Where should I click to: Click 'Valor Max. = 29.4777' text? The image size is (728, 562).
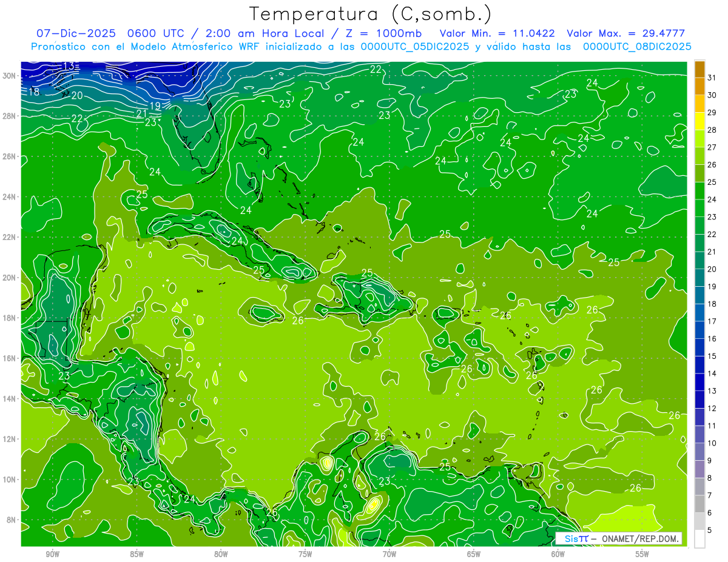625,33
